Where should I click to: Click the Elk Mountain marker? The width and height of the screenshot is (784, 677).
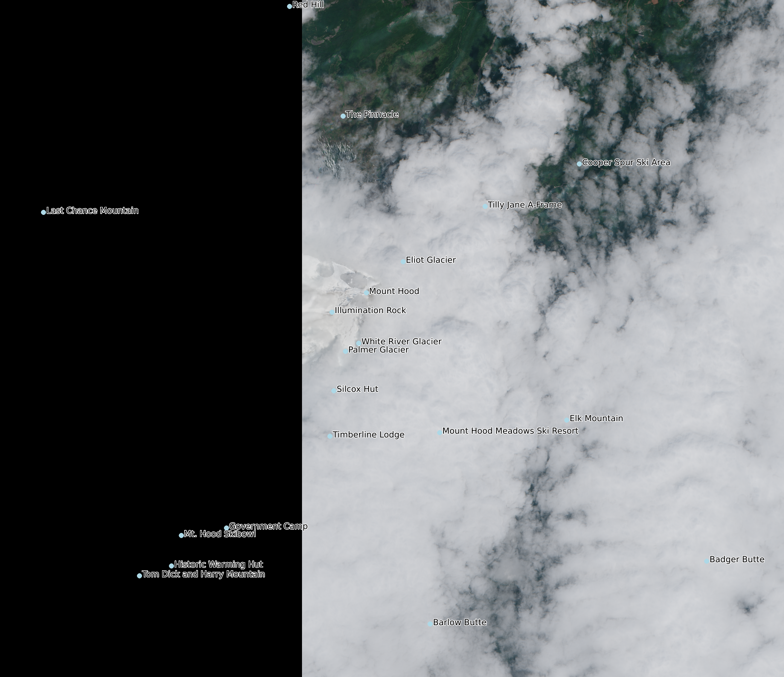[x=567, y=420]
